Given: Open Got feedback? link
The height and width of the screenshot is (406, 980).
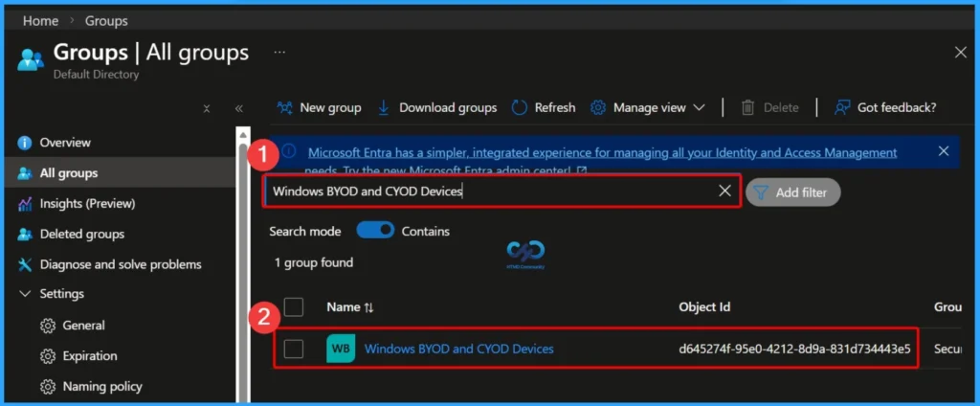Looking at the screenshot, I should coord(885,107).
